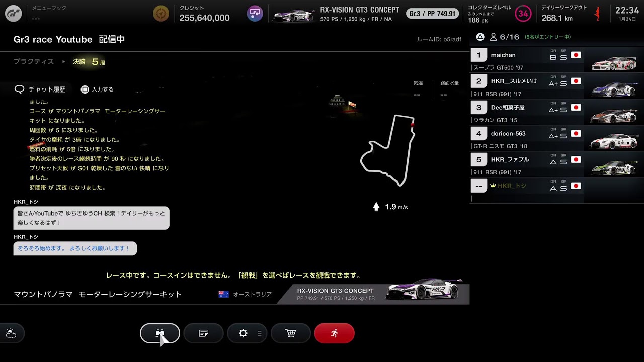The height and width of the screenshot is (362, 644).
Task: Click the 22:34 clock display
Action: point(627,10)
